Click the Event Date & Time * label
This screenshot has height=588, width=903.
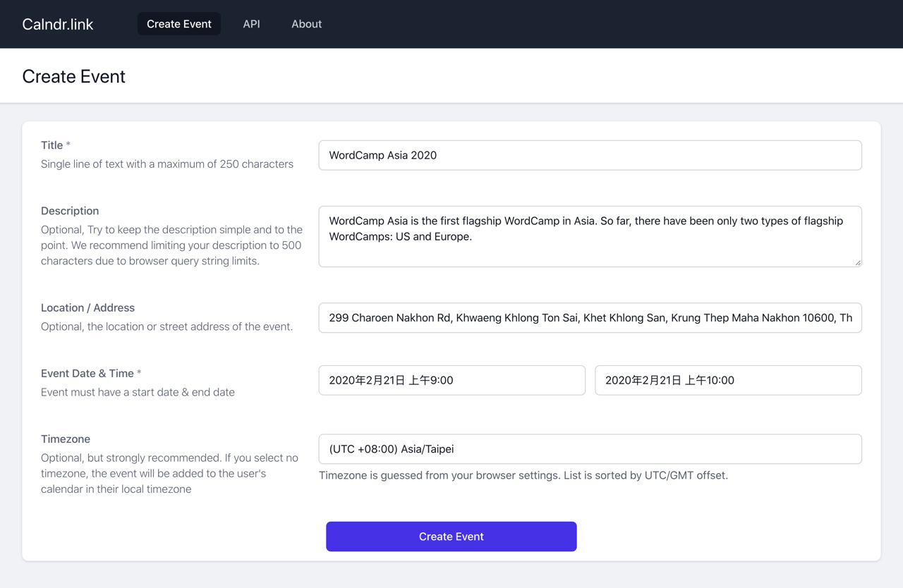pyautogui.click(x=91, y=374)
